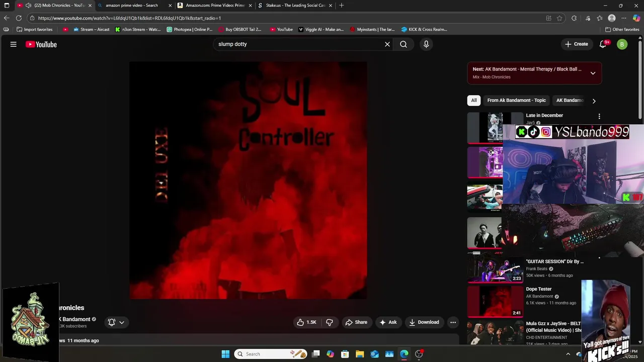
Task: Open the 'Dope Tester' thumbnail
Action: (x=495, y=302)
